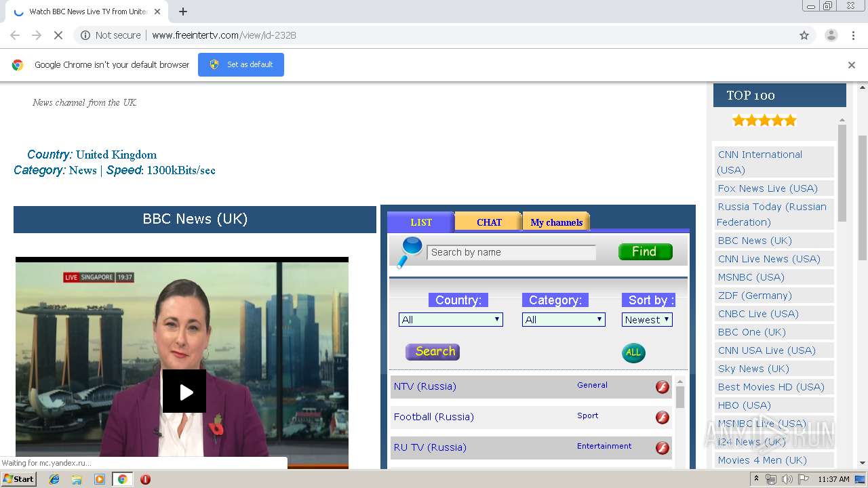Viewport: 868px width, 488px height.
Task: Switch to the My channels tab
Action: coord(556,222)
